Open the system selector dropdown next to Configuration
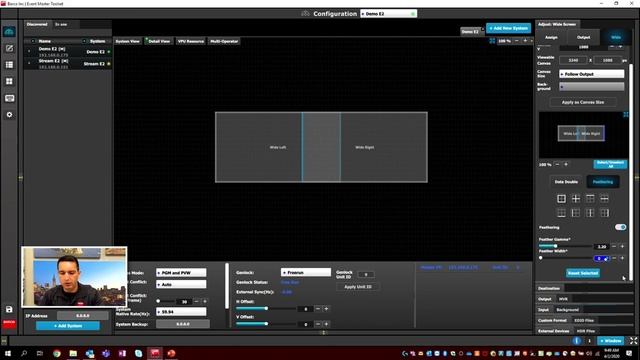Screen dimensions: 640x360 (388, 13)
